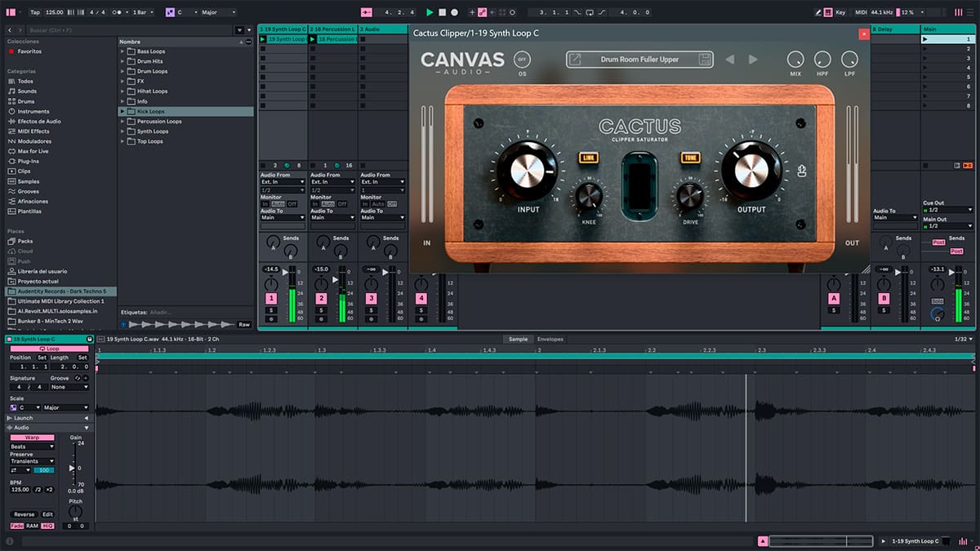Toggle the Key map mode button

coord(840,12)
